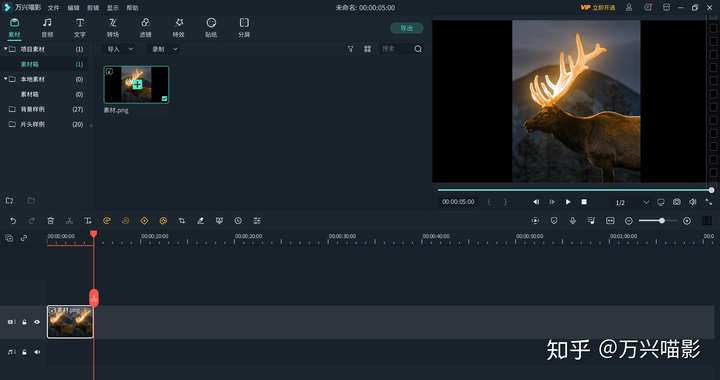
Task: Select the 素材 clip on the timeline
Action: click(x=70, y=322)
